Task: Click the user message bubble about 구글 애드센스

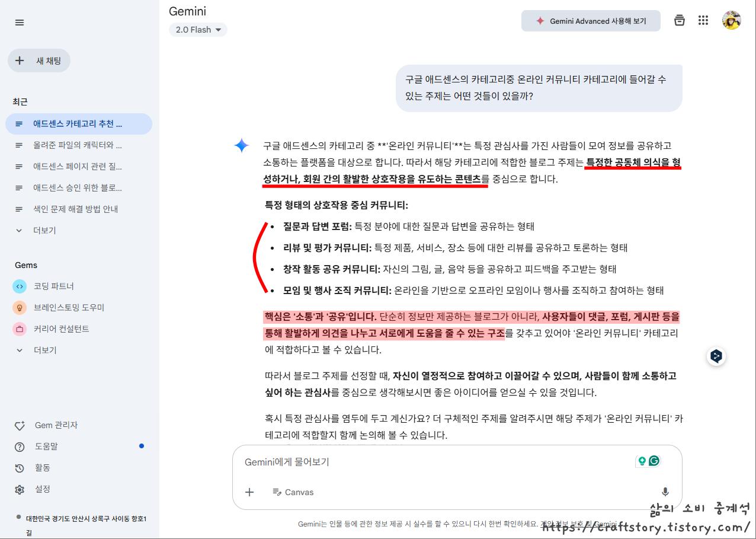Action: point(539,88)
